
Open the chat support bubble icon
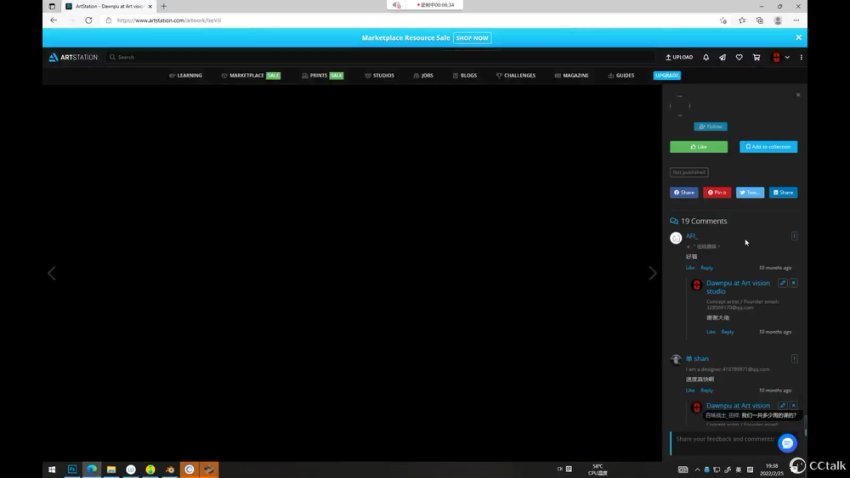787,442
